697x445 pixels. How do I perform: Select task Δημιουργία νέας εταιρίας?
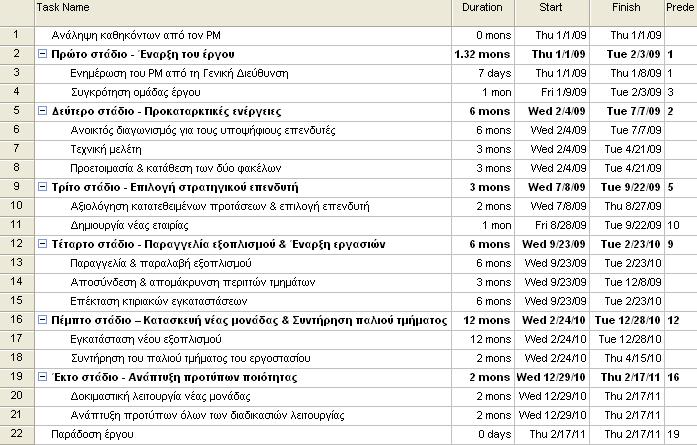(x=129, y=225)
